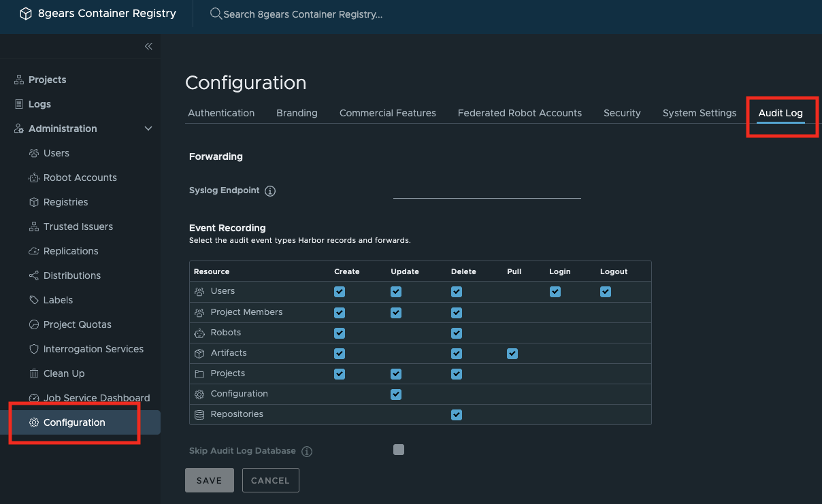Click the Users row icon in table
Viewport: 822px width, 504px height.
(199, 292)
